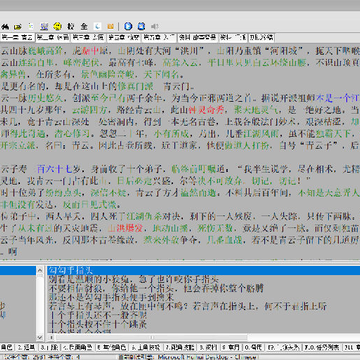360x360 pixels.
Task: Select the 4.主调角色 bottom tab
Action: click(x=78, y=347)
